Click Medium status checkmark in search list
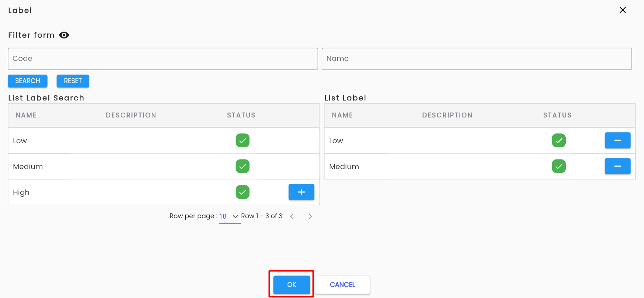The image size is (644, 298). tap(242, 166)
